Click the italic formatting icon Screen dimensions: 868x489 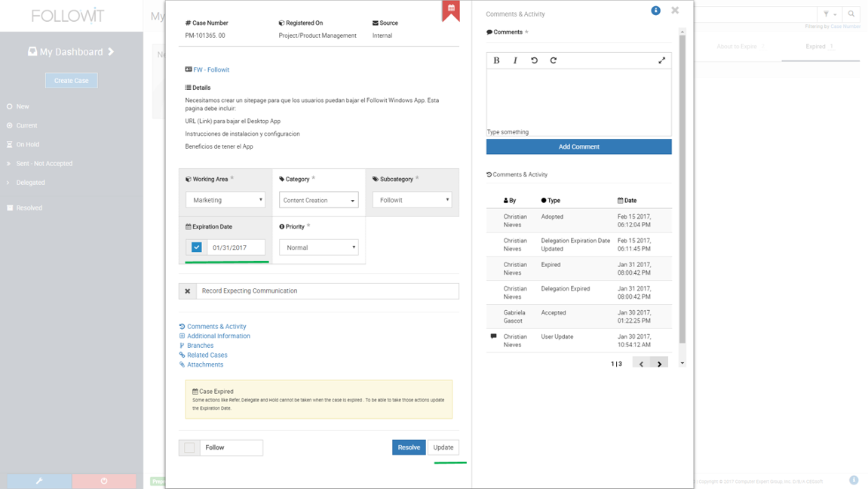[x=515, y=60]
